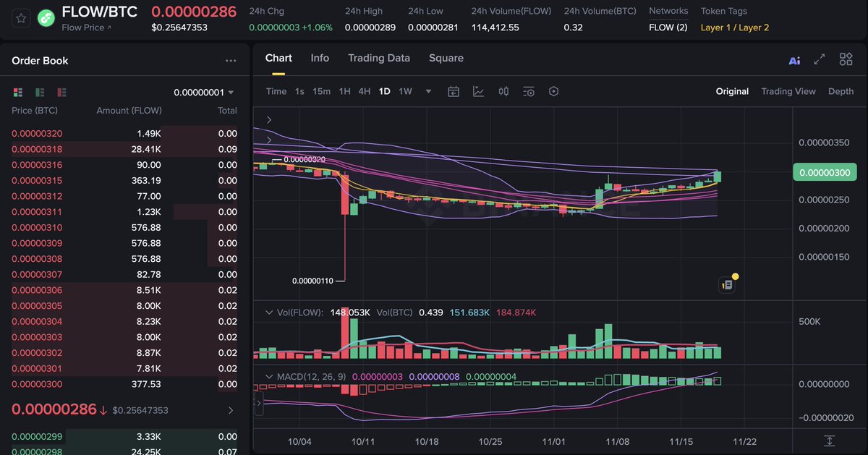Click the yellow-dot news marker icon
The image size is (868, 455).
pos(728,284)
